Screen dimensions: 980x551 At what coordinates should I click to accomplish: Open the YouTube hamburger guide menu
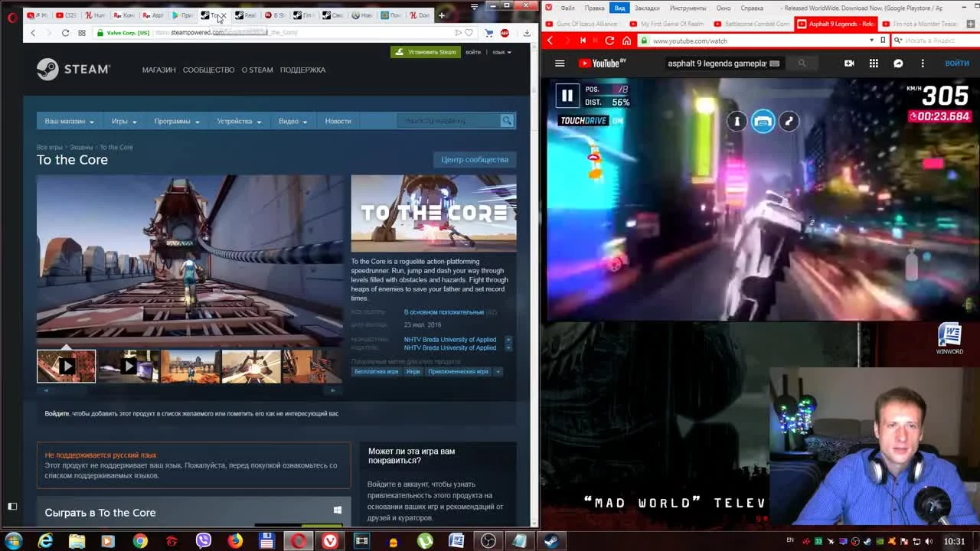tap(560, 64)
